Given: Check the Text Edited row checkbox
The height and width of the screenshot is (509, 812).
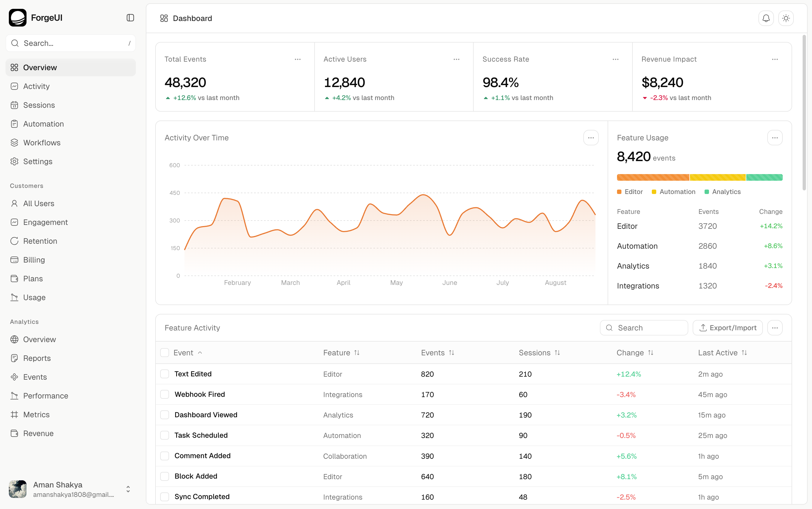Looking at the screenshot, I should click(165, 374).
